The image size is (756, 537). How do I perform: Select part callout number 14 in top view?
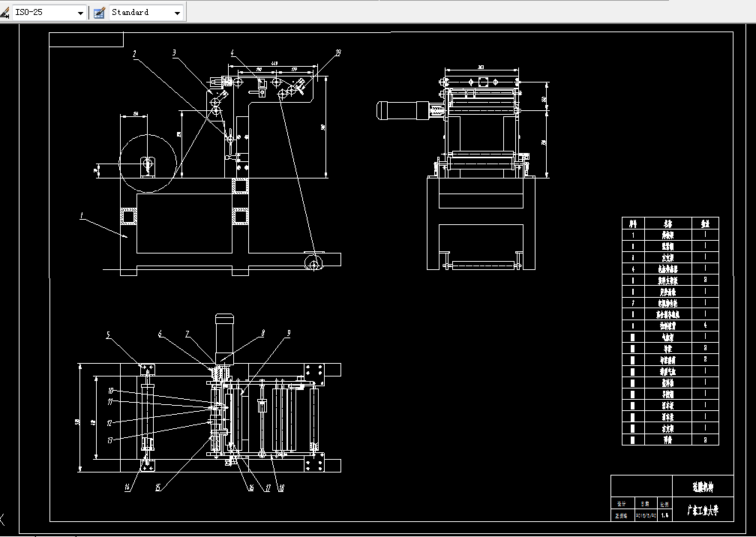pyautogui.click(x=127, y=487)
